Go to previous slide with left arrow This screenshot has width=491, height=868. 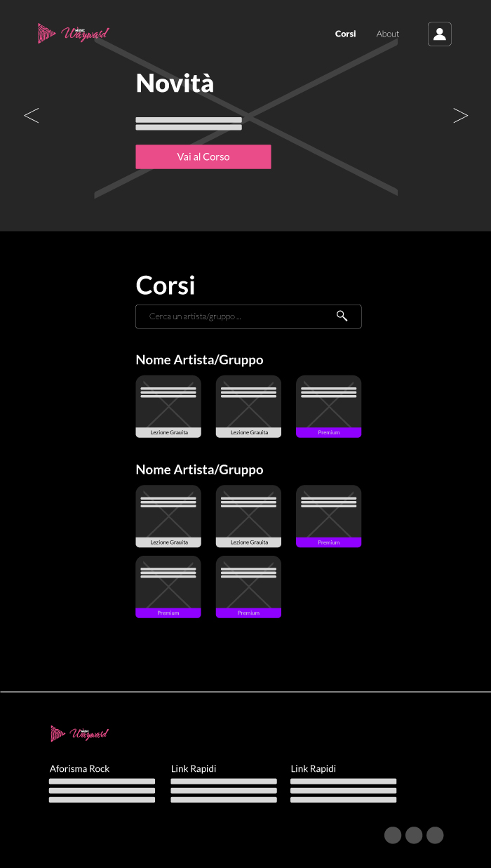(32, 116)
